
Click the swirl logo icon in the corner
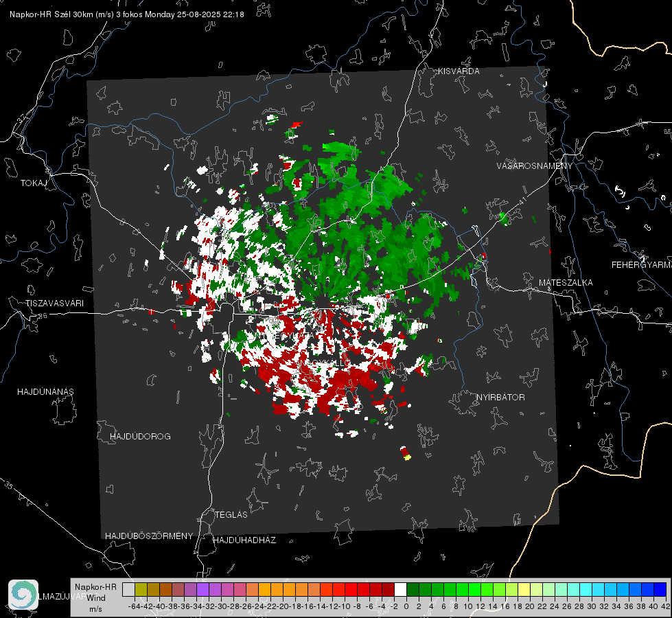[23, 595]
